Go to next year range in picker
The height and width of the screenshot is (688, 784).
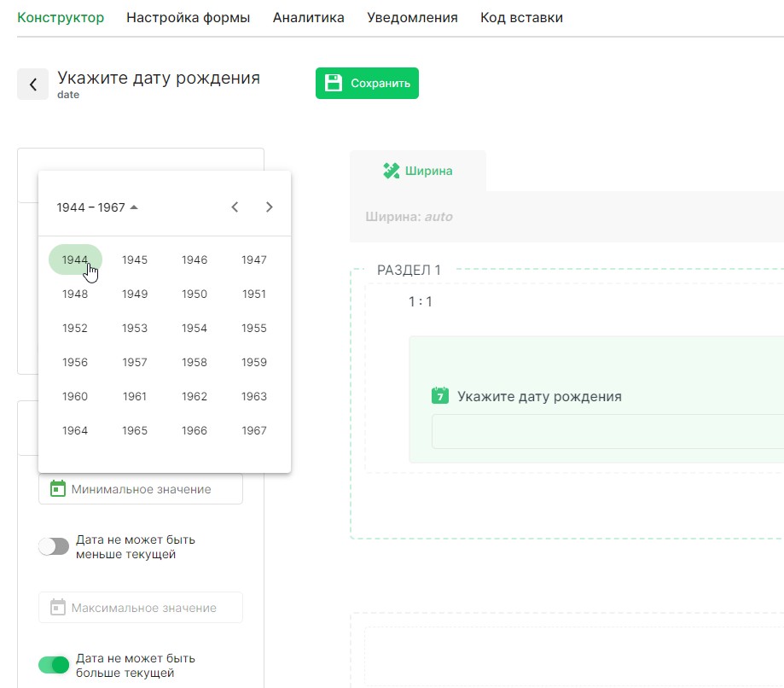[x=270, y=207]
